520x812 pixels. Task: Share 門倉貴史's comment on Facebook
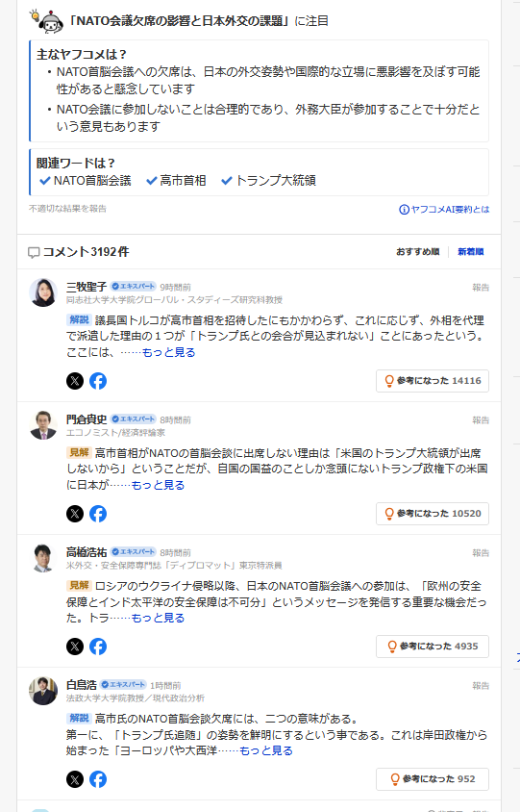(x=98, y=514)
